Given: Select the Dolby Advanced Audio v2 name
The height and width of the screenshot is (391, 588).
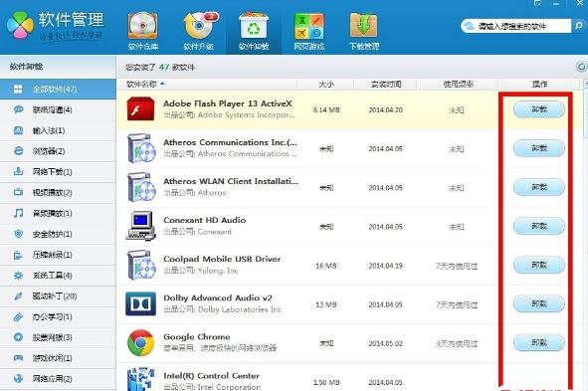Looking at the screenshot, I should [218, 297].
